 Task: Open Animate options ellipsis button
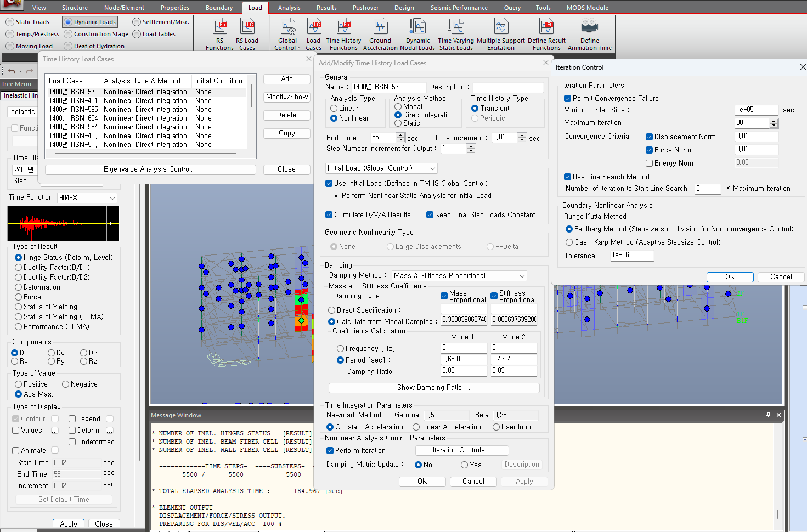[x=54, y=451]
